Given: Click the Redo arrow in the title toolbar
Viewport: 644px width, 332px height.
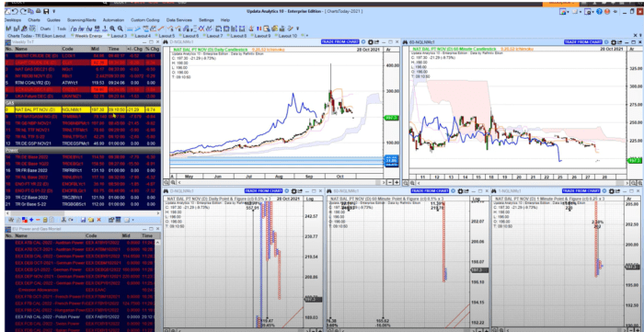Looking at the screenshot, I should (x=23, y=11).
